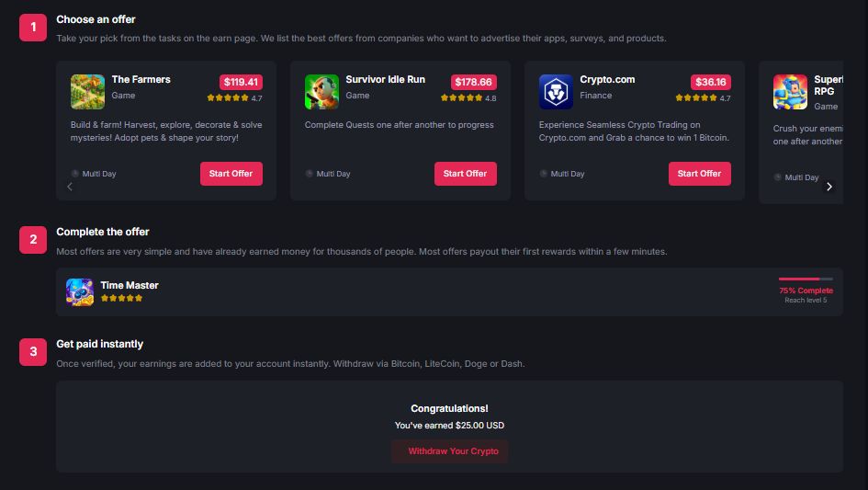
Task: Click The Farmers $119.41 reward badge
Action: click(241, 82)
